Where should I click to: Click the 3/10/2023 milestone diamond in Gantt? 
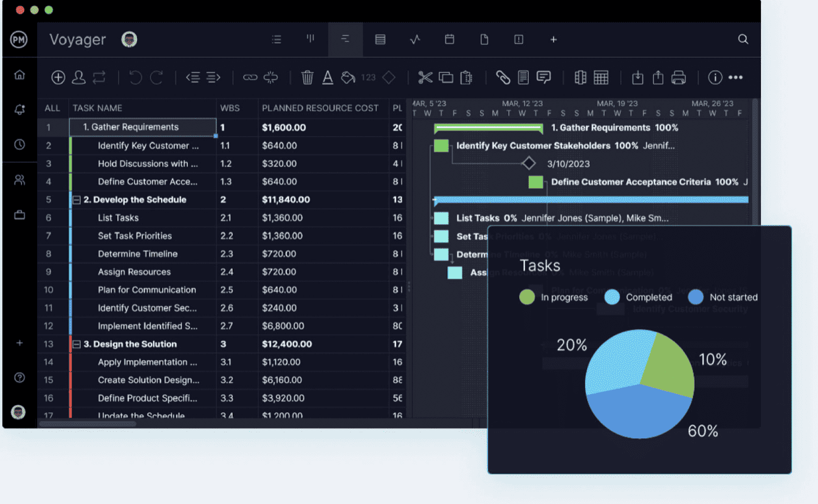[529, 163]
